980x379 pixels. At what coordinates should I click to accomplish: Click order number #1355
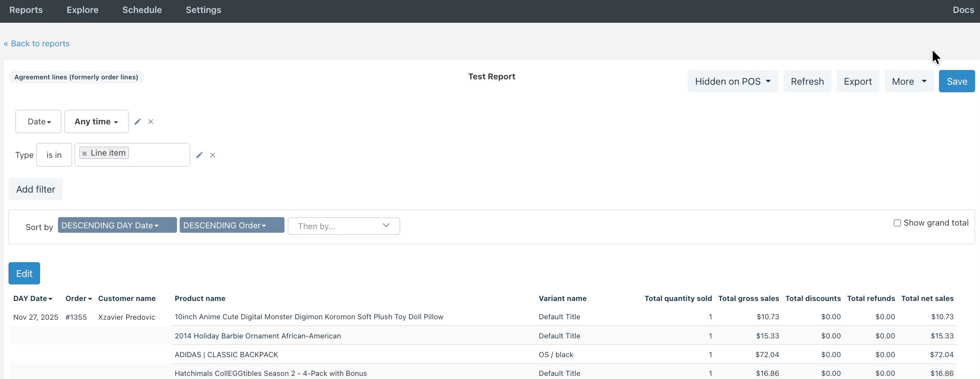pyautogui.click(x=76, y=317)
